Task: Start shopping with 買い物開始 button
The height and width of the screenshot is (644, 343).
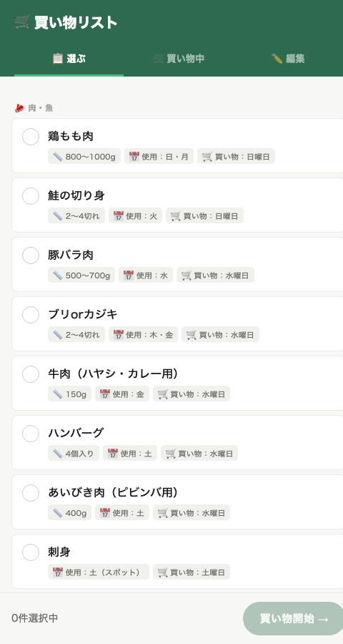Action: (x=294, y=618)
